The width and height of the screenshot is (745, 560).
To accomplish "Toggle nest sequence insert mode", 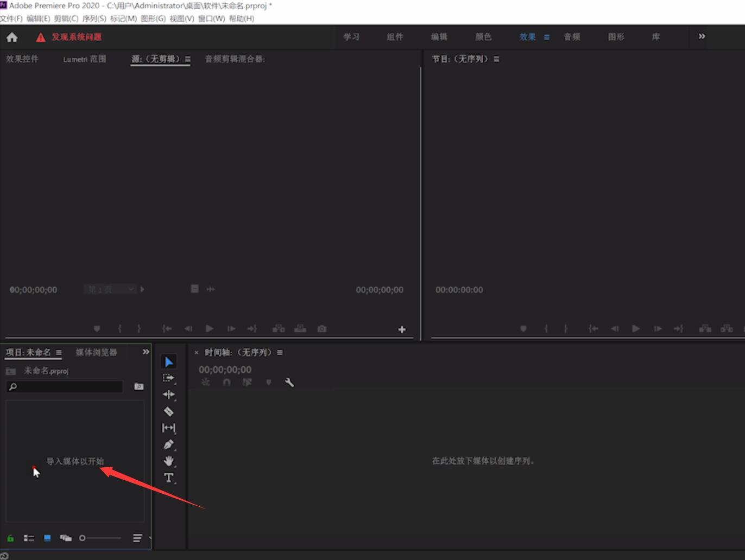I will pos(206,382).
